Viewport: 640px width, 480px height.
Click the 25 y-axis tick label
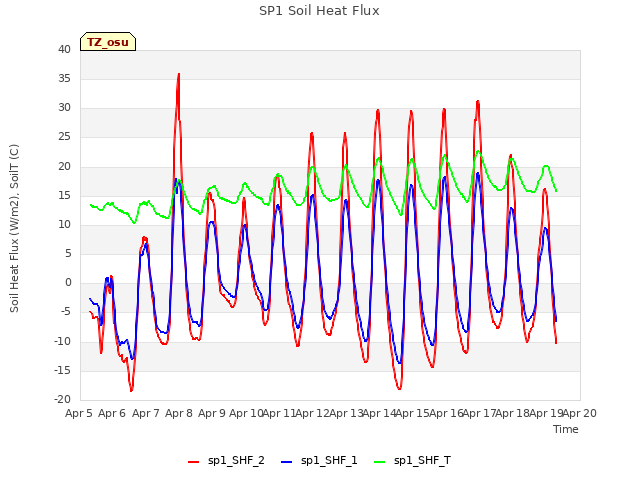point(64,137)
